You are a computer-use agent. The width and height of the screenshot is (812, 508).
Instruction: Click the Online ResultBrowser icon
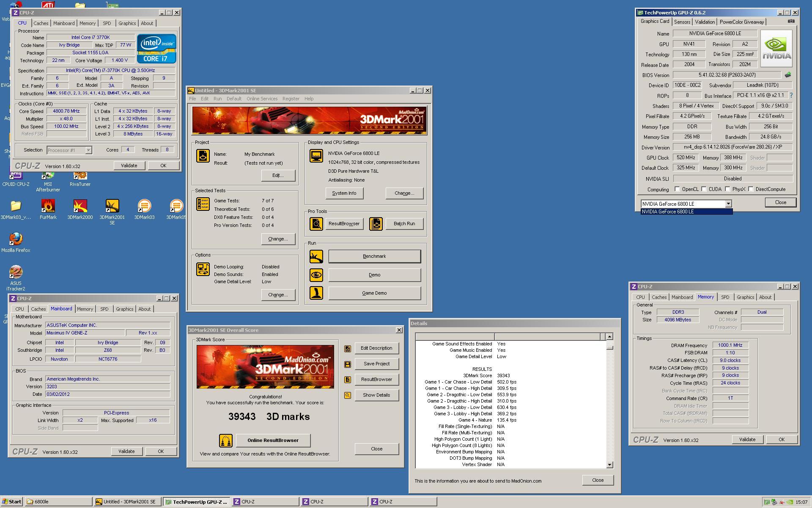click(225, 441)
